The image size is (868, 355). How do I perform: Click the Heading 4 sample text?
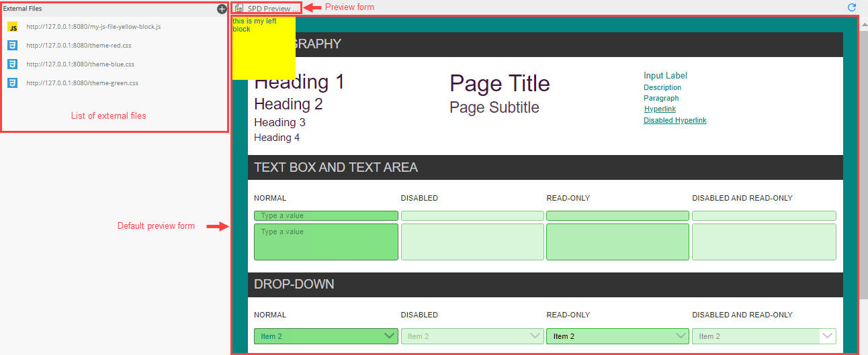click(x=277, y=138)
